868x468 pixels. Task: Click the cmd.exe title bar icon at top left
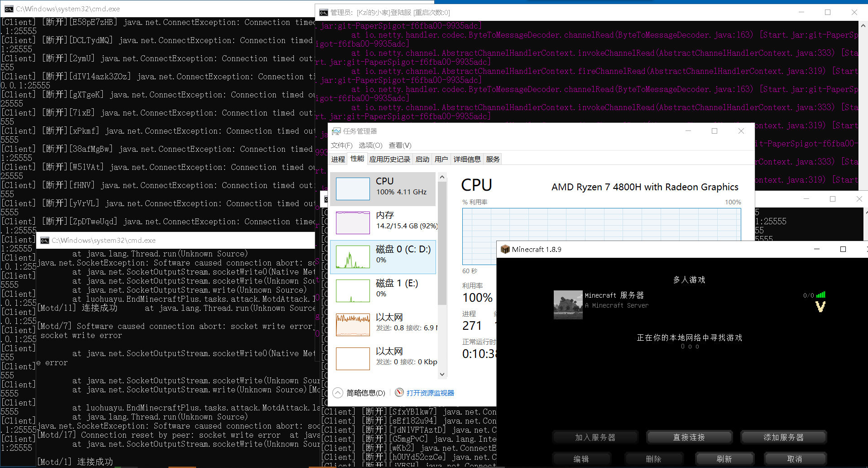8,9
